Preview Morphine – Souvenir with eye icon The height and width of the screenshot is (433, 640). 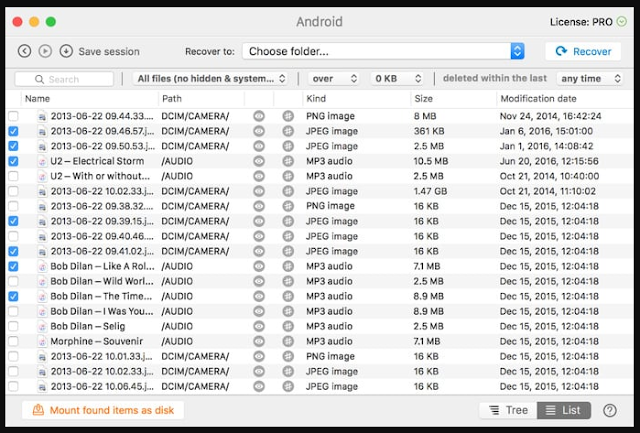point(259,341)
